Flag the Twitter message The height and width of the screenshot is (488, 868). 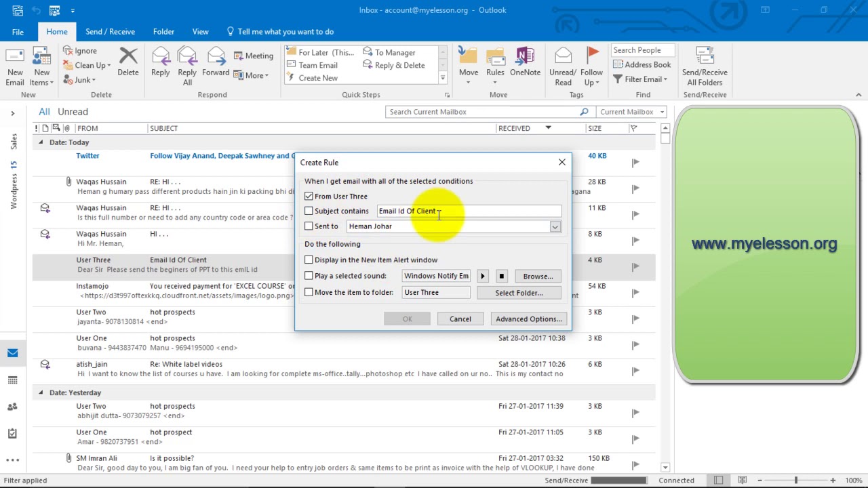635,162
